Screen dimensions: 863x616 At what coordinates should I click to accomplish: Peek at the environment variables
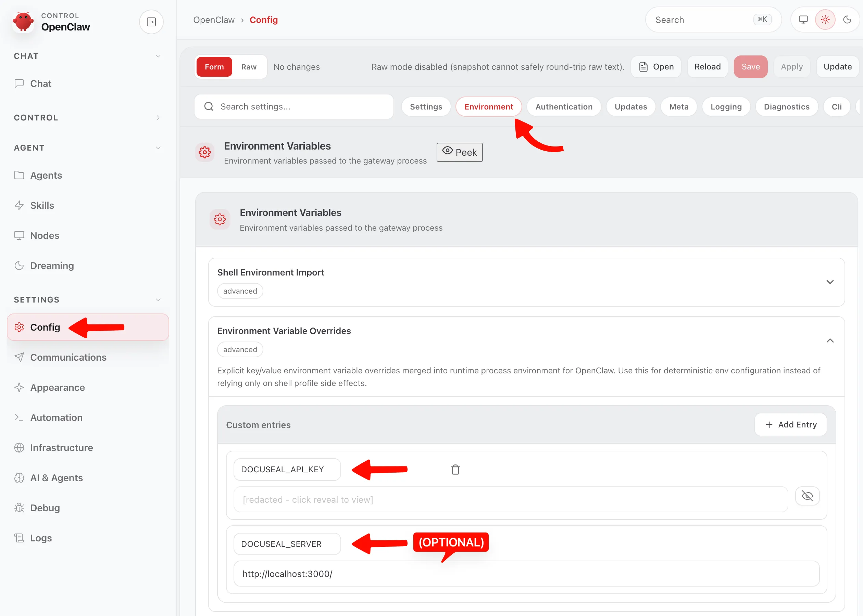tap(459, 152)
